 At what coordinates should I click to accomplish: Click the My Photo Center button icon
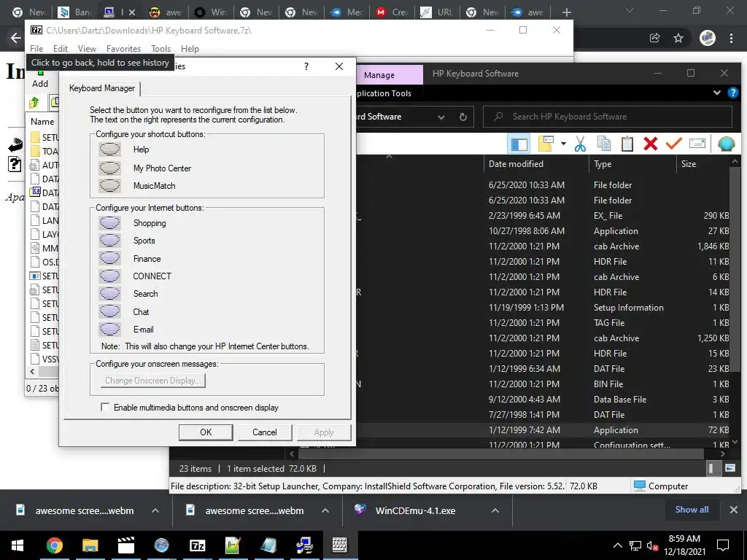pyautogui.click(x=109, y=168)
